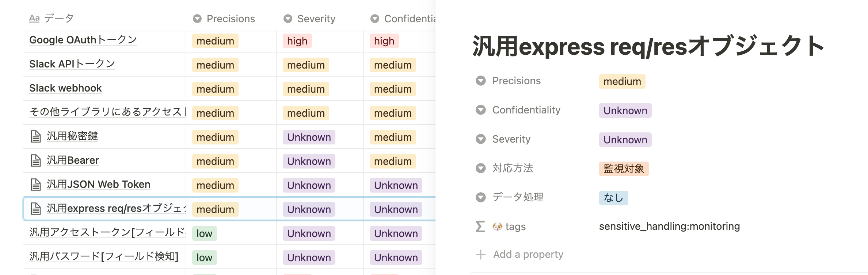Click the select icon of Severity column header
The image size is (868, 275).
tap(288, 19)
